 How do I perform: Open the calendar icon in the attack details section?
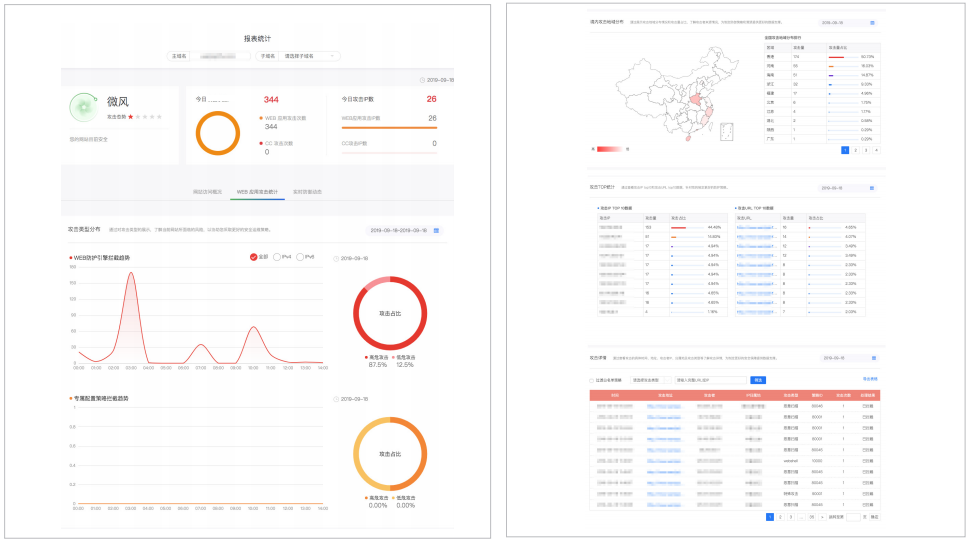[x=874, y=358]
